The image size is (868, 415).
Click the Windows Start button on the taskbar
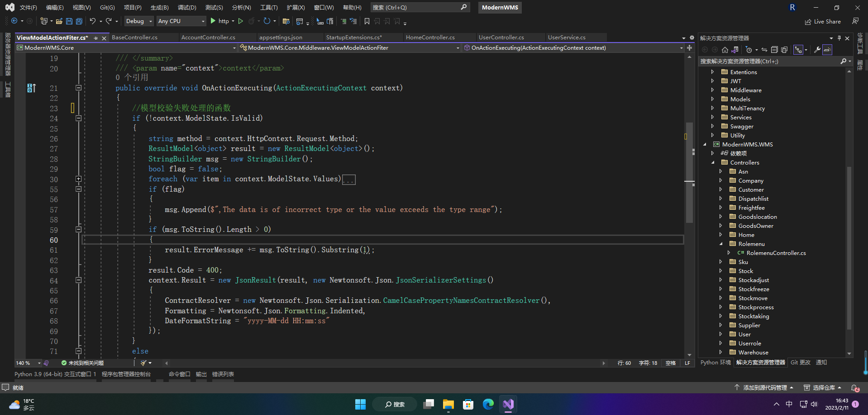[x=360, y=404]
